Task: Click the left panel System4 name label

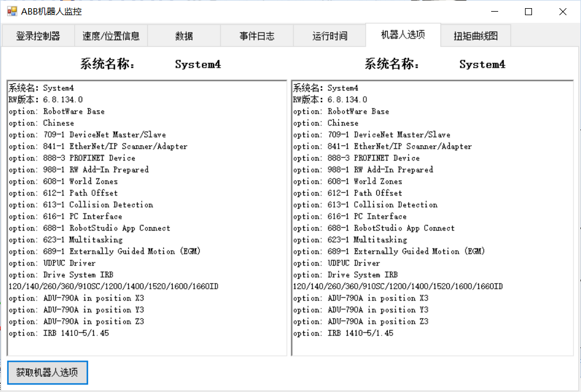Action: point(197,64)
